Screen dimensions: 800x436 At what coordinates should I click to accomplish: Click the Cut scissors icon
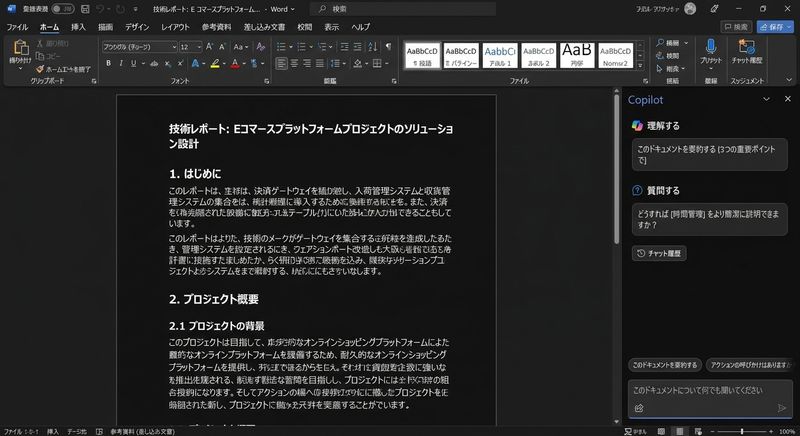pos(39,43)
